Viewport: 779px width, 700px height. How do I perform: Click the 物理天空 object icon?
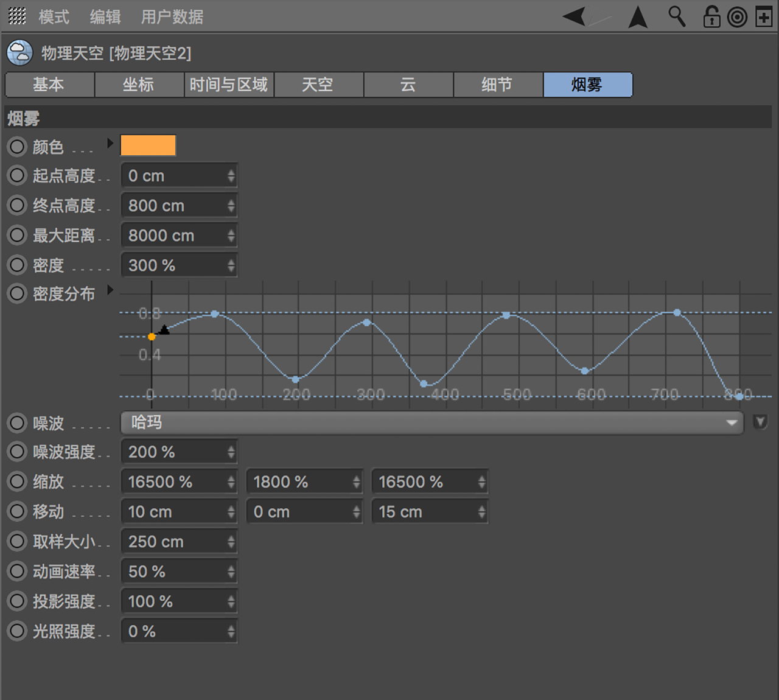20,53
